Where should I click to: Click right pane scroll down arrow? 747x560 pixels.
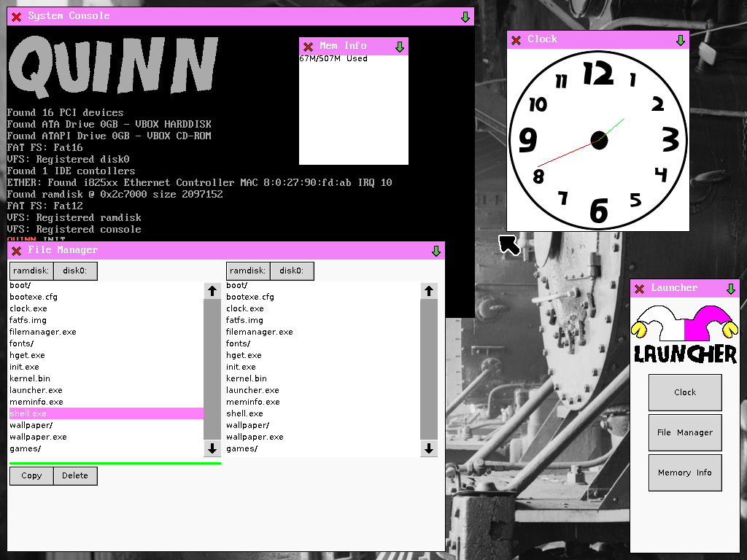click(429, 448)
